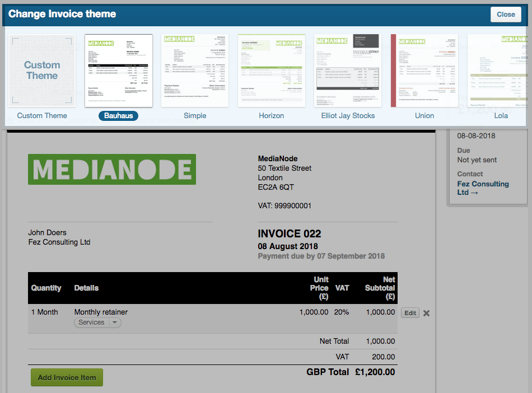Screen dimensions: 532x393
Task: Click the highlighted Bauhaus label
Action: (118, 116)
